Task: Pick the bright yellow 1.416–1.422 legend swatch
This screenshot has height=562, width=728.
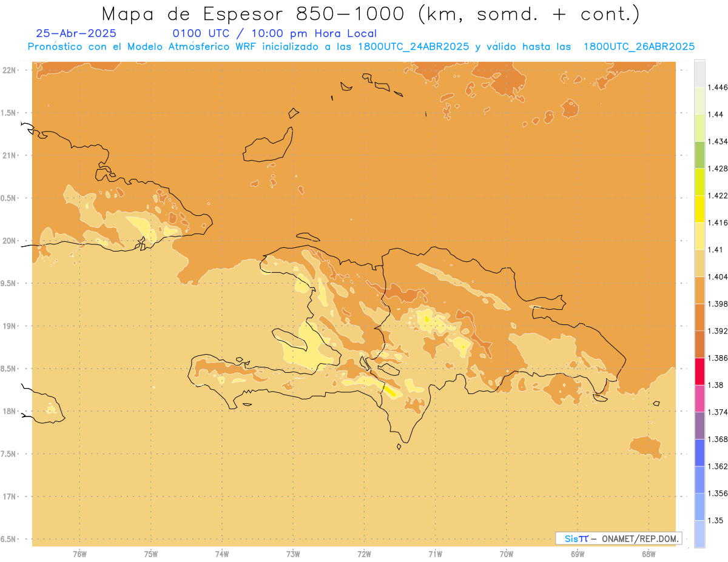Action: coord(699,209)
